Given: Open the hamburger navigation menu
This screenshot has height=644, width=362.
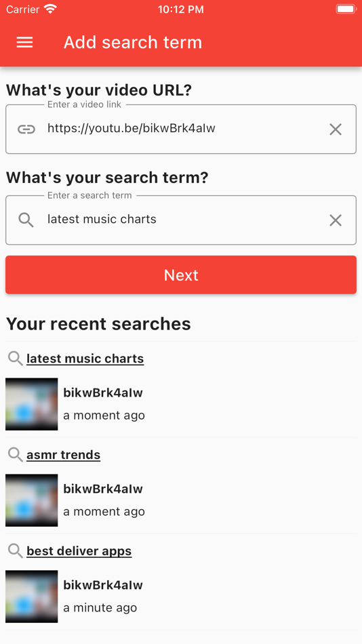Looking at the screenshot, I should (x=24, y=42).
